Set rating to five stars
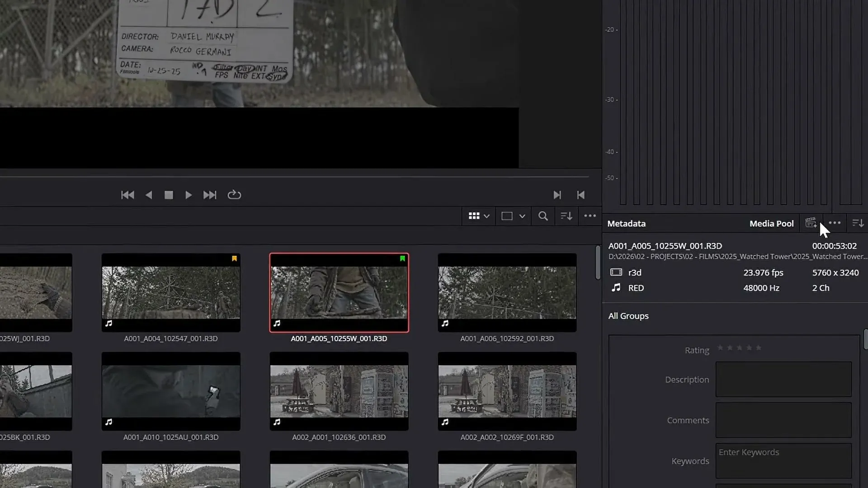This screenshot has height=488, width=868. click(759, 347)
